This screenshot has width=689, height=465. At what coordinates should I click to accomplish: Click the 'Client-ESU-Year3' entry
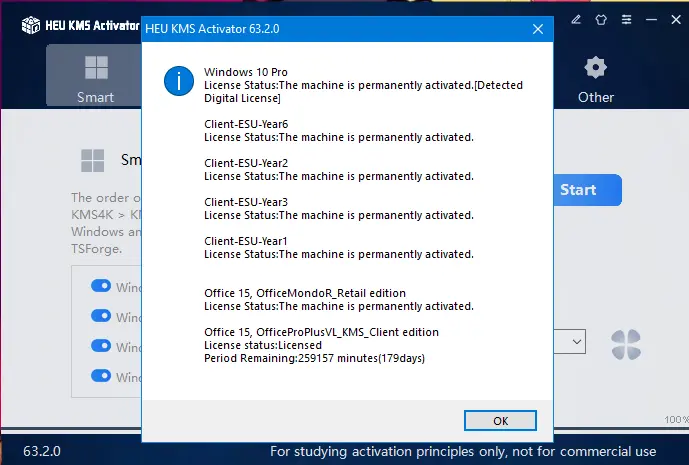point(246,202)
